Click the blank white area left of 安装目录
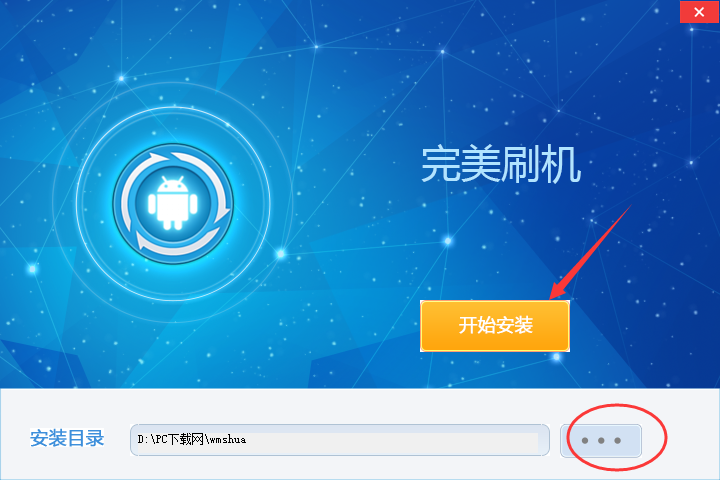Screen dimensions: 720x480 click(x=15, y=438)
